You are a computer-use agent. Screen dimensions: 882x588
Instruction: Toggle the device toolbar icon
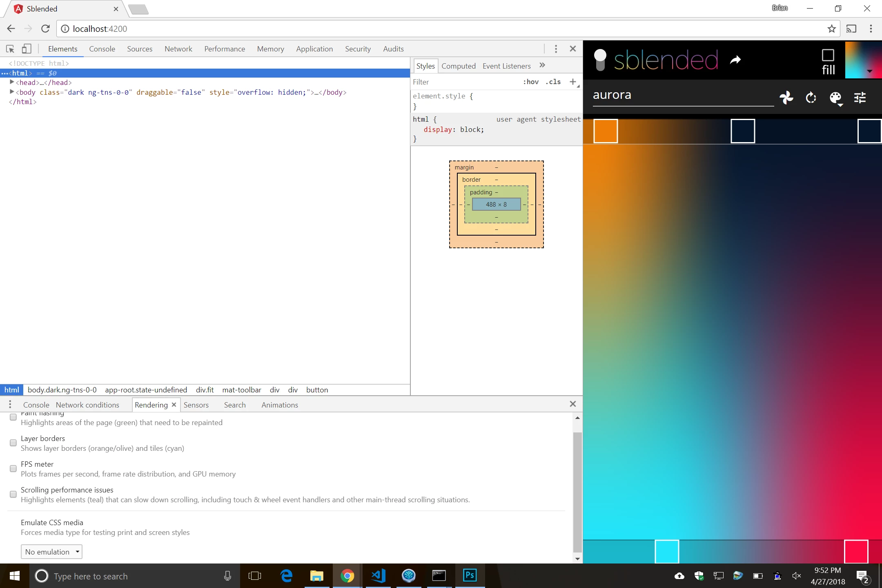pyautogui.click(x=27, y=49)
